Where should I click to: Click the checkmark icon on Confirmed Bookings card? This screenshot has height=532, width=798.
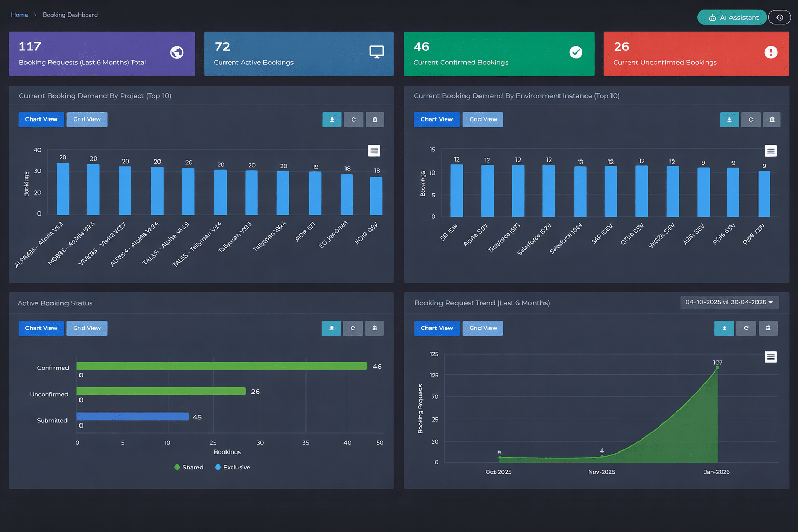(x=576, y=52)
